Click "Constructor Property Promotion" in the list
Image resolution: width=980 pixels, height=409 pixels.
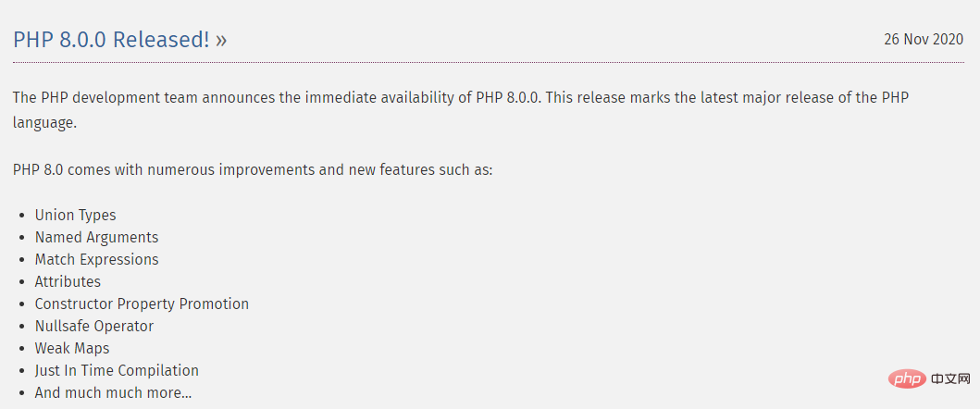(142, 304)
